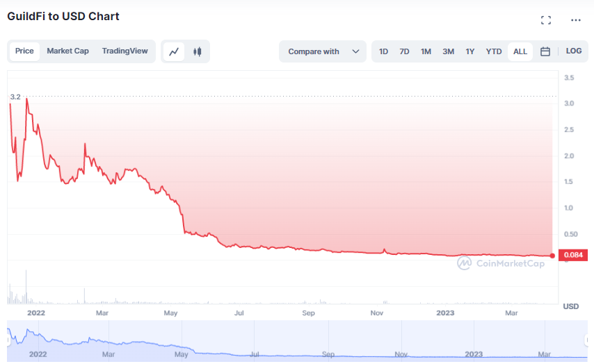Click the red current price point marker
Image resolution: width=594 pixels, height=364 pixels.
pyautogui.click(x=552, y=256)
